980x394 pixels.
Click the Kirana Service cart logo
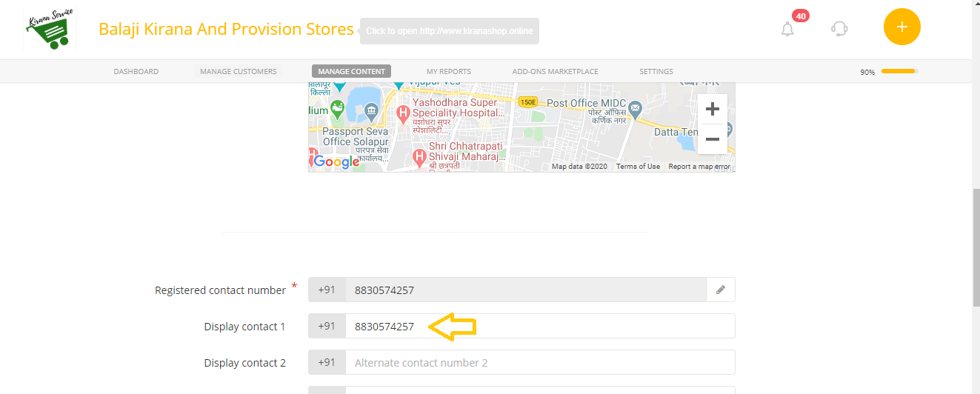coord(50,28)
